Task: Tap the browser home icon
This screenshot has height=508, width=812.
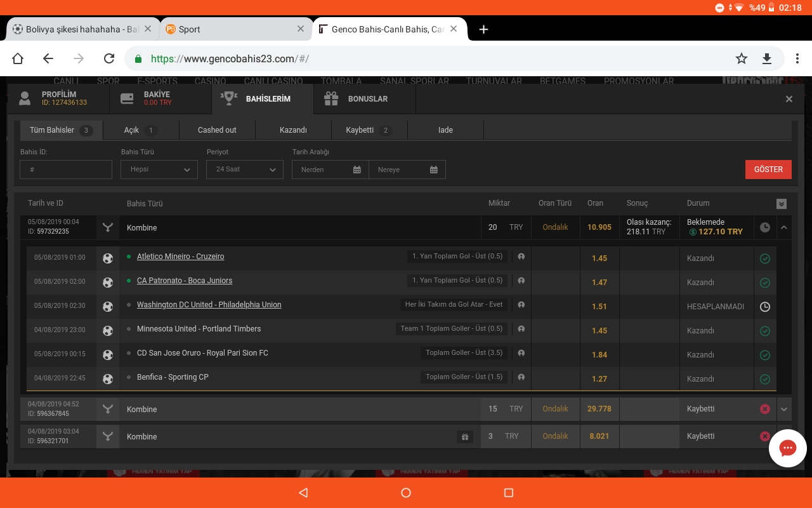Action: (x=18, y=59)
